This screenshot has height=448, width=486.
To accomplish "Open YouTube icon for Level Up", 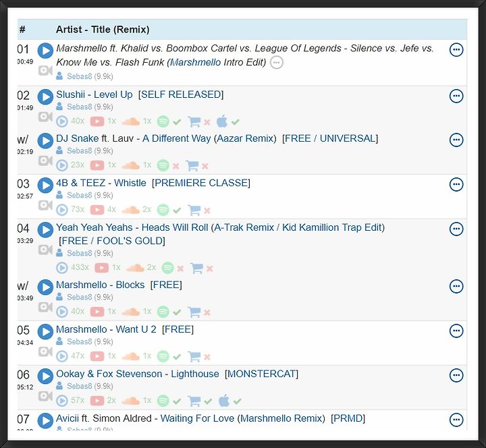I will click(97, 121).
